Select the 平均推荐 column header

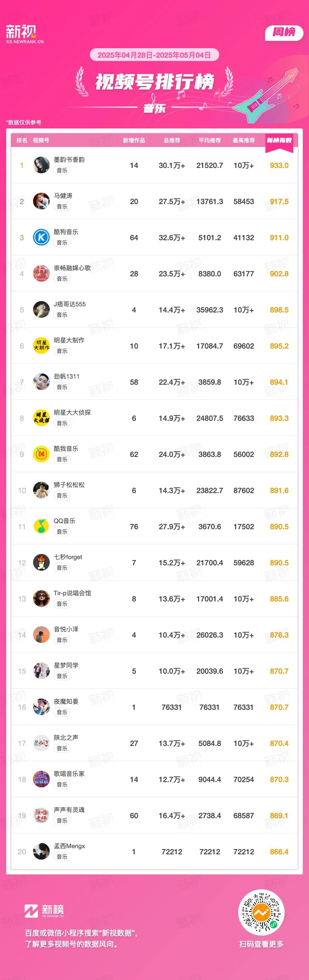[210, 140]
